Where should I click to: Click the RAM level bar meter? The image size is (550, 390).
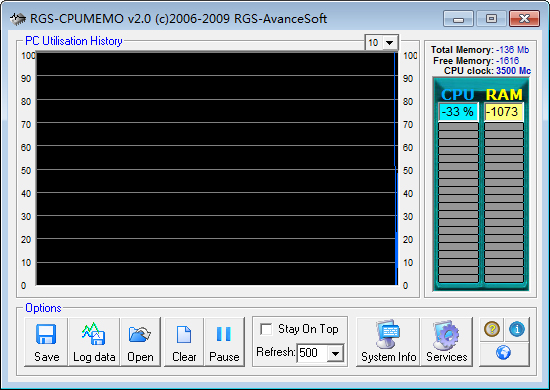point(504,202)
